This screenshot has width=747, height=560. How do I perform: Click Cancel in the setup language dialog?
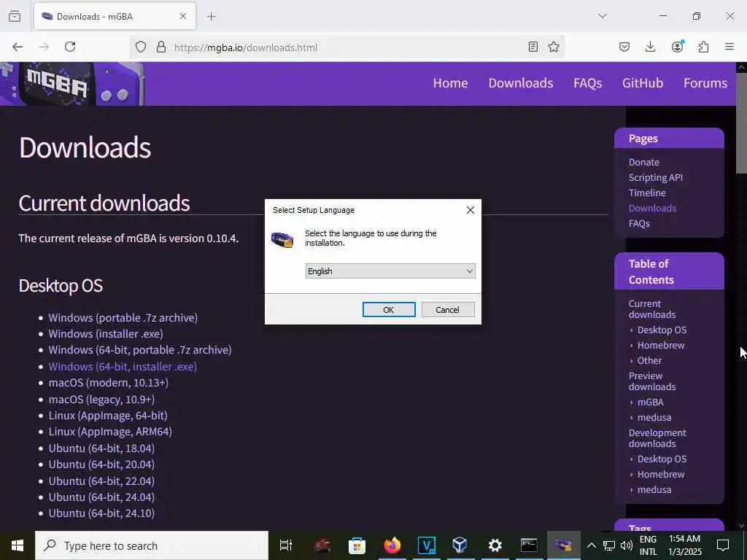[x=448, y=309]
